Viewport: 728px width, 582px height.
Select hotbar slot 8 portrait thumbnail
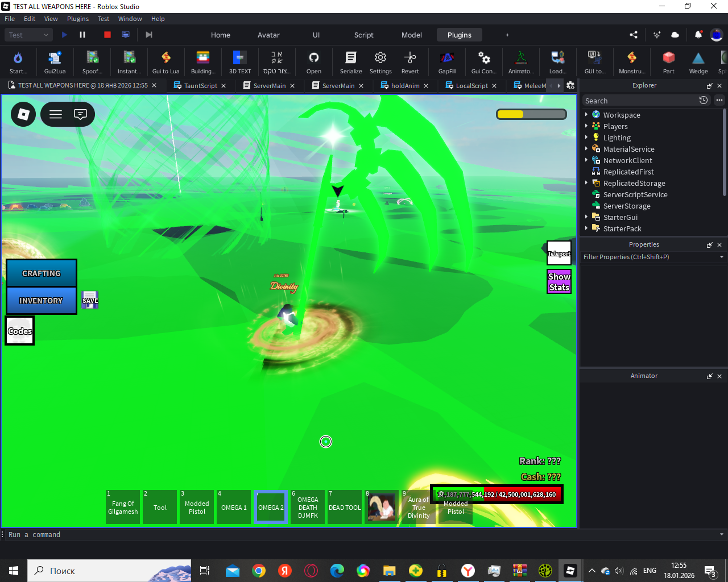point(382,507)
